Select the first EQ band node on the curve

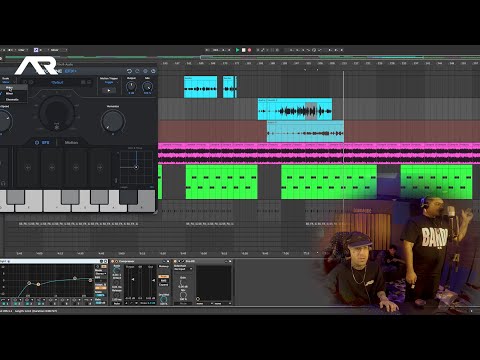[x=29, y=283]
